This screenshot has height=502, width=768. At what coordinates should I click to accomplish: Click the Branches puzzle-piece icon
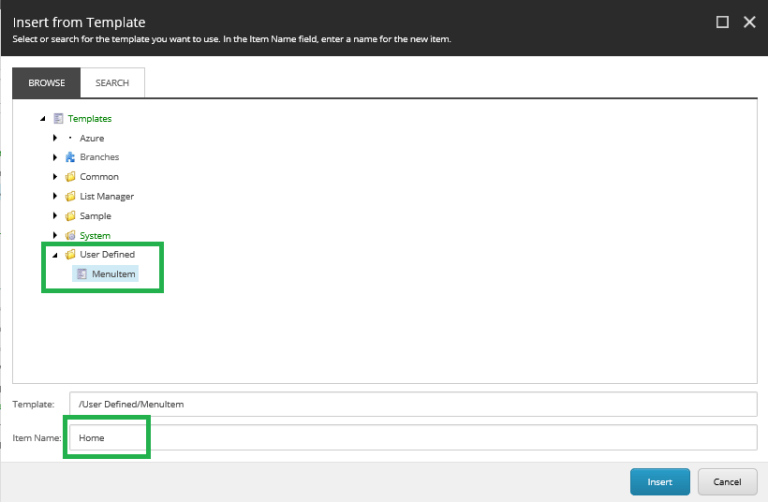[70, 157]
